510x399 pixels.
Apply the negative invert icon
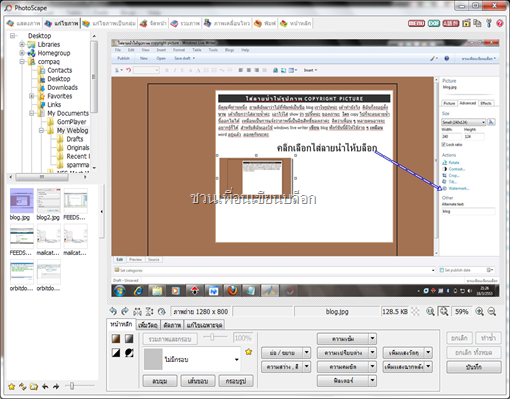(129, 353)
